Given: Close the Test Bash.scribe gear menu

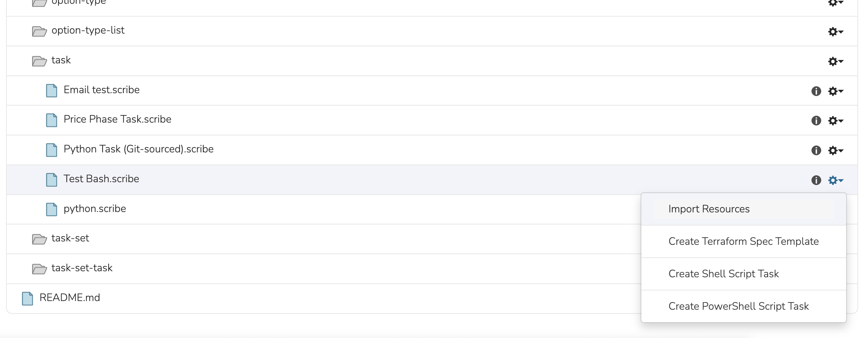Looking at the screenshot, I should click(835, 180).
